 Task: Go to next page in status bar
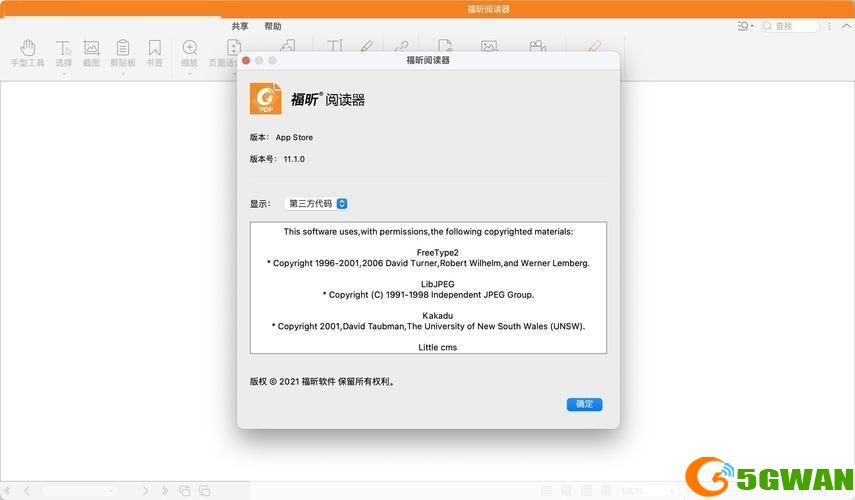145,491
